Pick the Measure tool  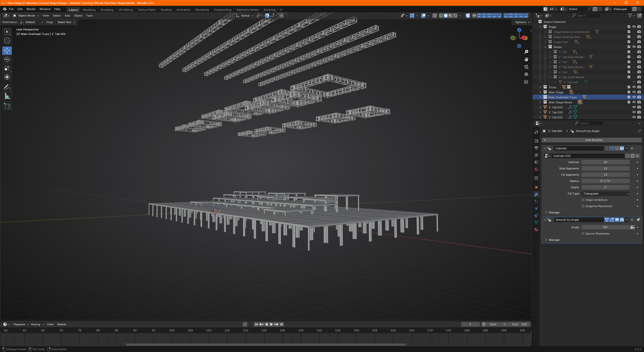point(7,96)
